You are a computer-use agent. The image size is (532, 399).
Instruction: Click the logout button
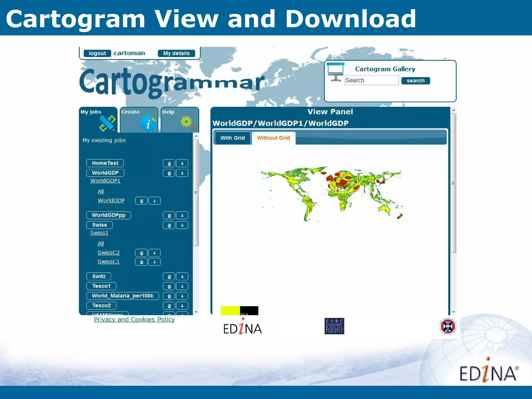pyautogui.click(x=97, y=53)
